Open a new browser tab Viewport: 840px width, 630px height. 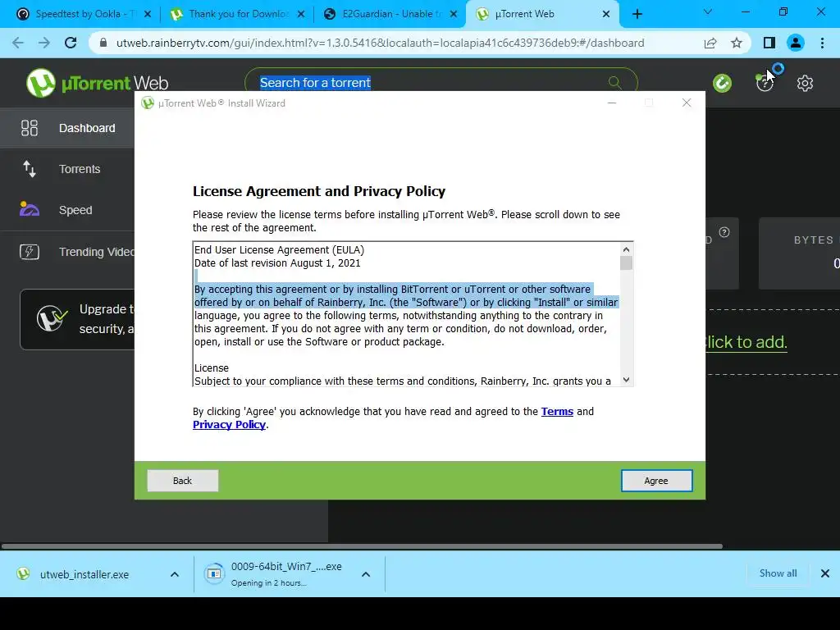click(x=637, y=14)
